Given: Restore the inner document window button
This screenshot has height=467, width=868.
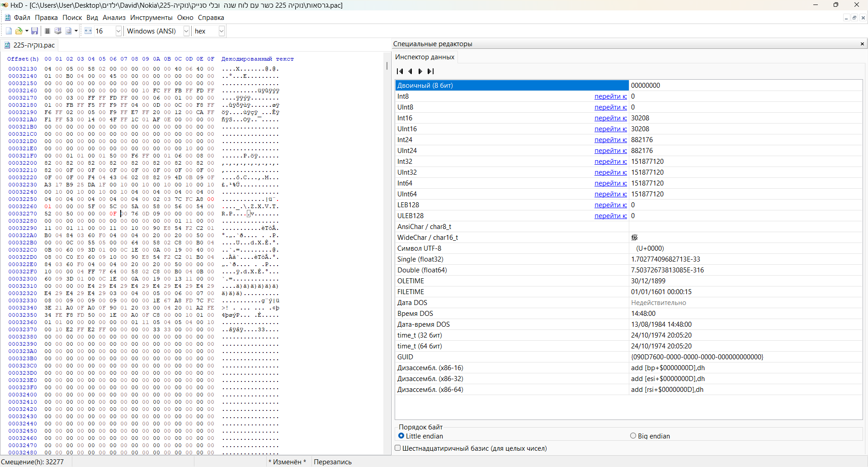Looking at the screenshot, I should pyautogui.click(x=854, y=18).
